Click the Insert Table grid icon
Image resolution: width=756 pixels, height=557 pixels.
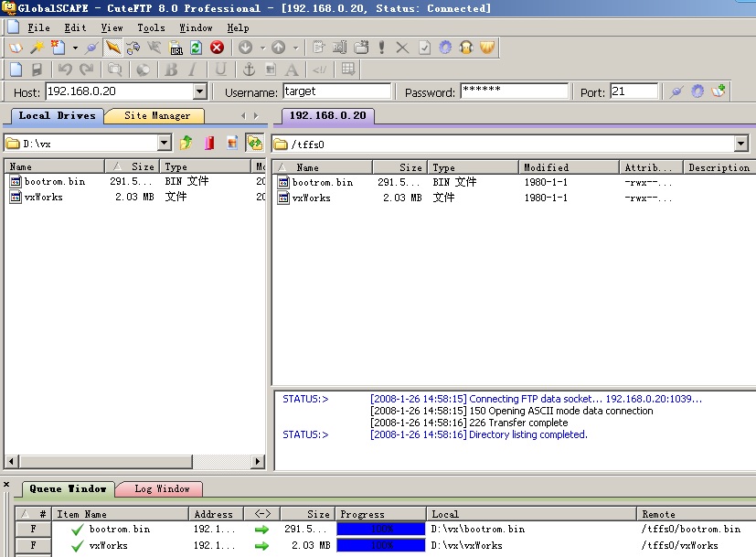[347, 70]
